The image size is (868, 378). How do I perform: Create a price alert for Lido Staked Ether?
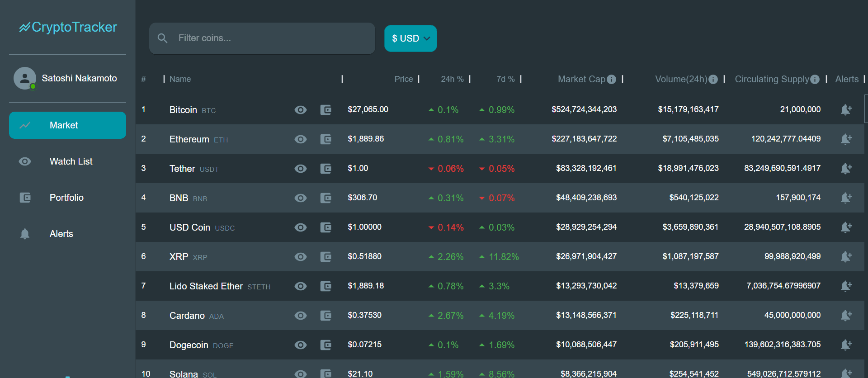[846, 286]
